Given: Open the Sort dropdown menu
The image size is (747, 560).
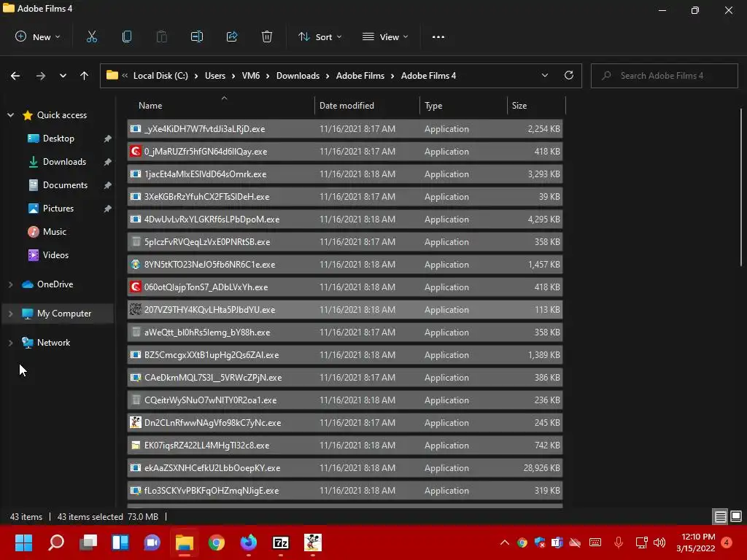Looking at the screenshot, I should pos(320,36).
